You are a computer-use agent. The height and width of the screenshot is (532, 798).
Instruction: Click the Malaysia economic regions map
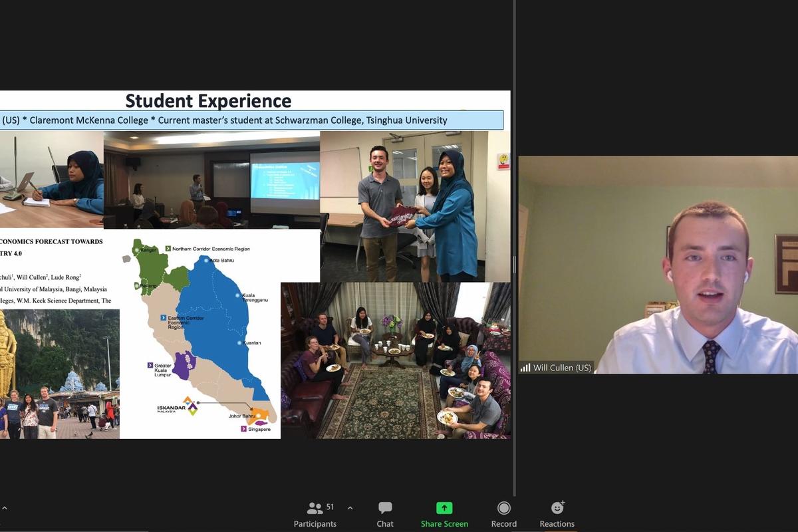point(200,336)
